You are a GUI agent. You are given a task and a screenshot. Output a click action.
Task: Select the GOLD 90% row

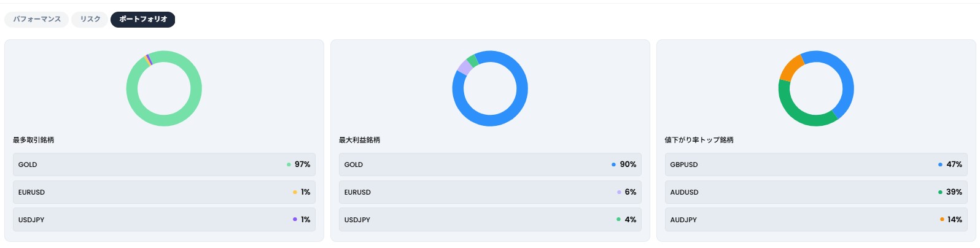pos(490,165)
